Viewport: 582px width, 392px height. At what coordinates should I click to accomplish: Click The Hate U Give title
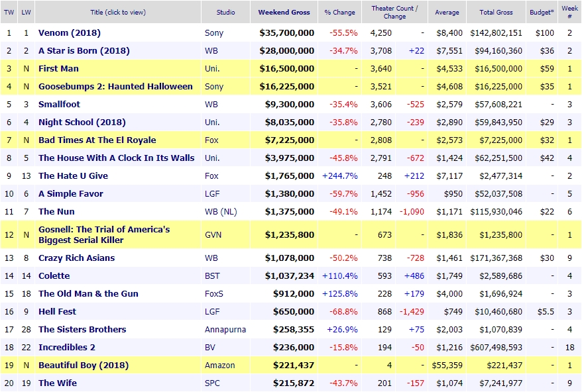point(73,175)
